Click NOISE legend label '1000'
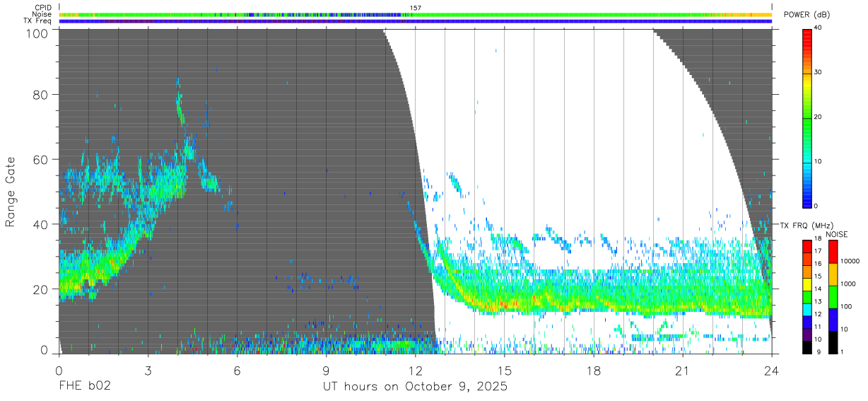Viewport: 868px width, 401px height. [x=848, y=284]
